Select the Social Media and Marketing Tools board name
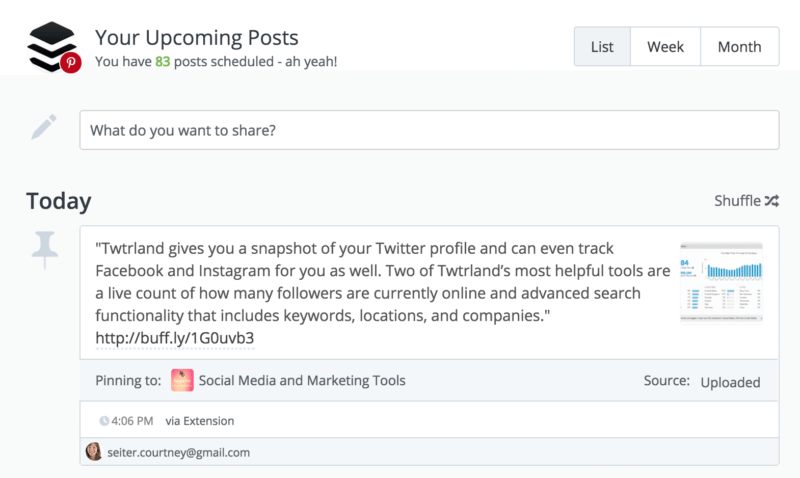 click(x=302, y=381)
